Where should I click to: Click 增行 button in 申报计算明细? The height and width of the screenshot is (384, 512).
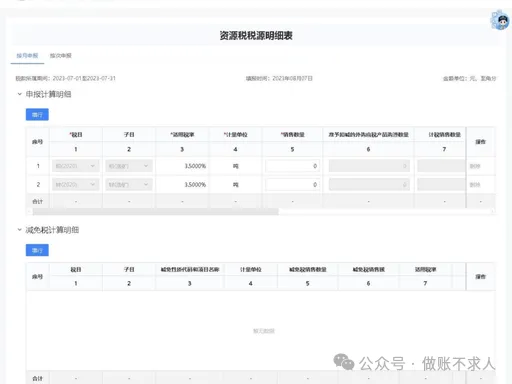(x=37, y=115)
